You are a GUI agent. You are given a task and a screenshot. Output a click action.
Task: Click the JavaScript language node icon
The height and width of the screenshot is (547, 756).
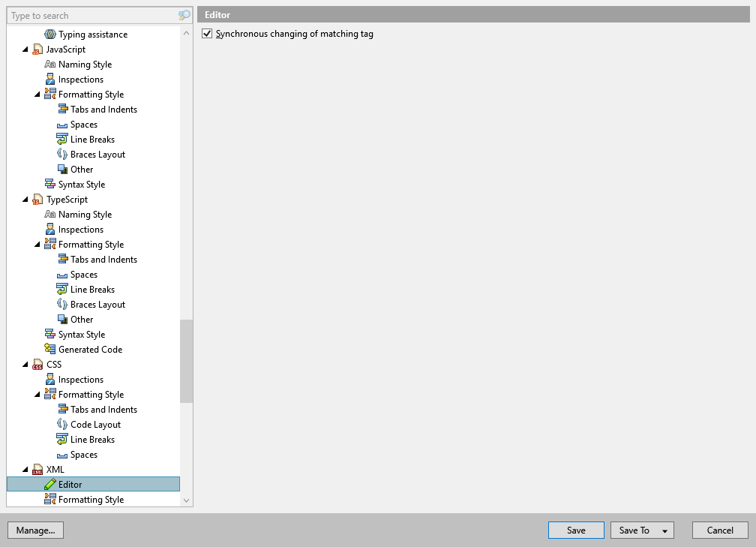click(37, 49)
